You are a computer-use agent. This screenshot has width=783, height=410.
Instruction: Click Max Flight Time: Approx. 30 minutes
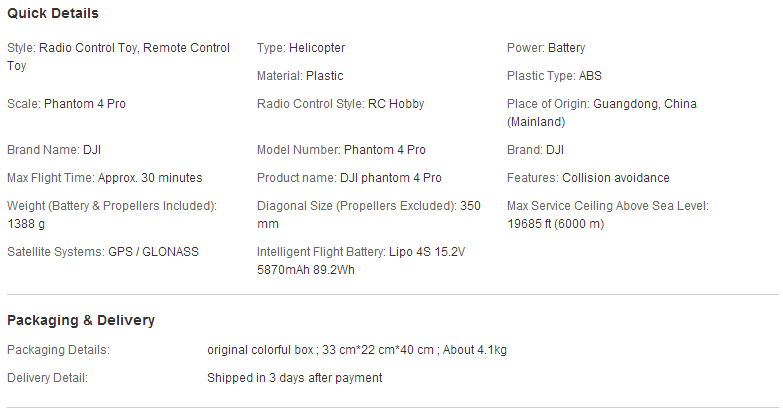(105, 178)
